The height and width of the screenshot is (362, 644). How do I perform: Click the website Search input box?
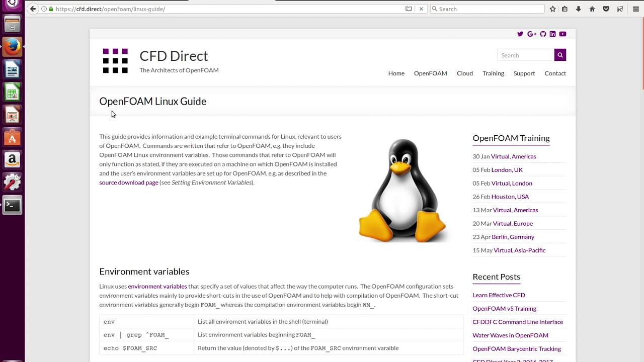coord(526,55)
